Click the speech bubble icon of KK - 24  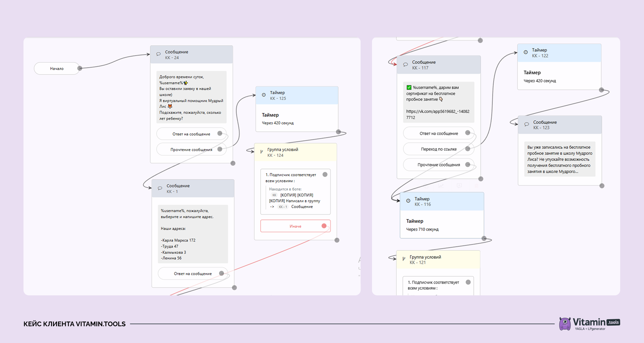(x=159, y=54)
